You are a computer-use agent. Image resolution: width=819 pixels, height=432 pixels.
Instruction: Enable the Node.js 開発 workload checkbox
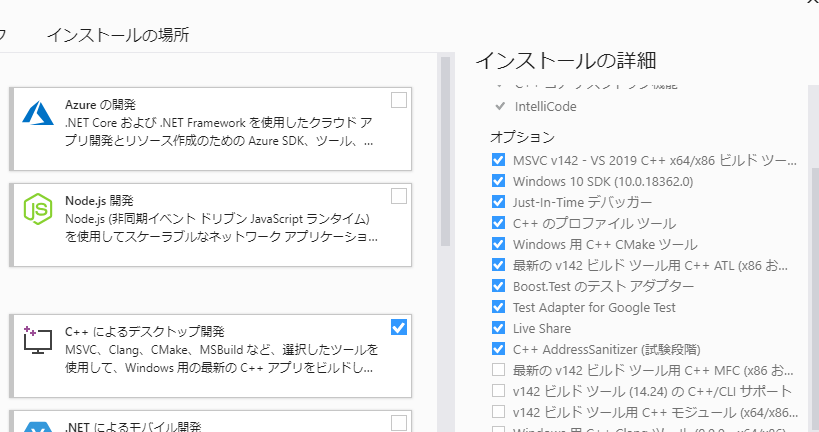coord(399,196)
